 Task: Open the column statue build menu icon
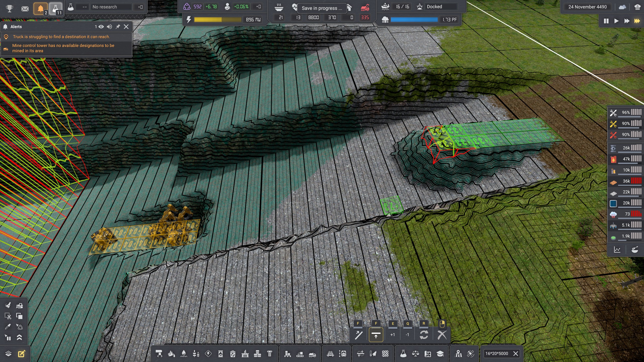click(270, 354)
